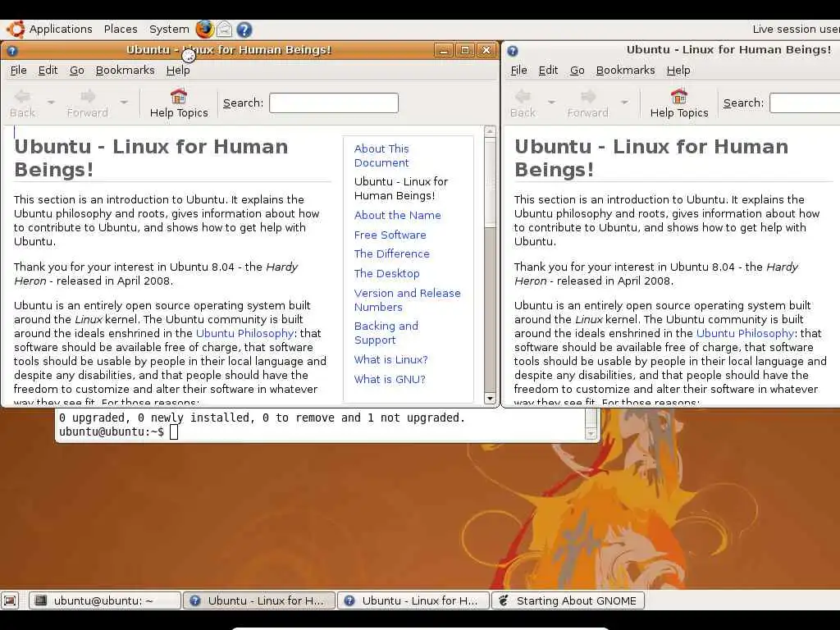The height and width of the screenshot is (630, 840).
Task: Switch to ubuntu@ubuntu terminal in taskbar
Action: point(104,600)
